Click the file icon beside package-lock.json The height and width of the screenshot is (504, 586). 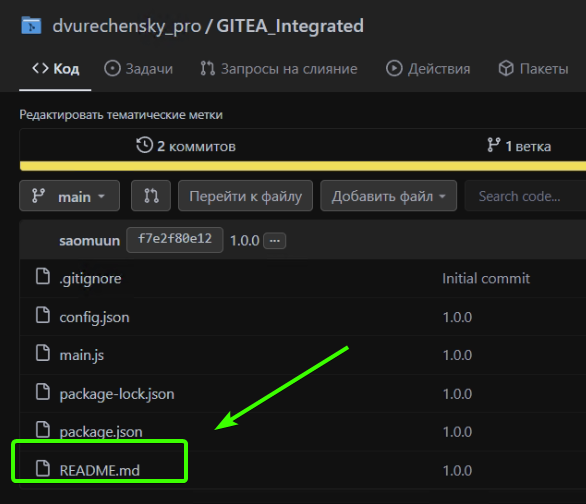coord(43,392)
